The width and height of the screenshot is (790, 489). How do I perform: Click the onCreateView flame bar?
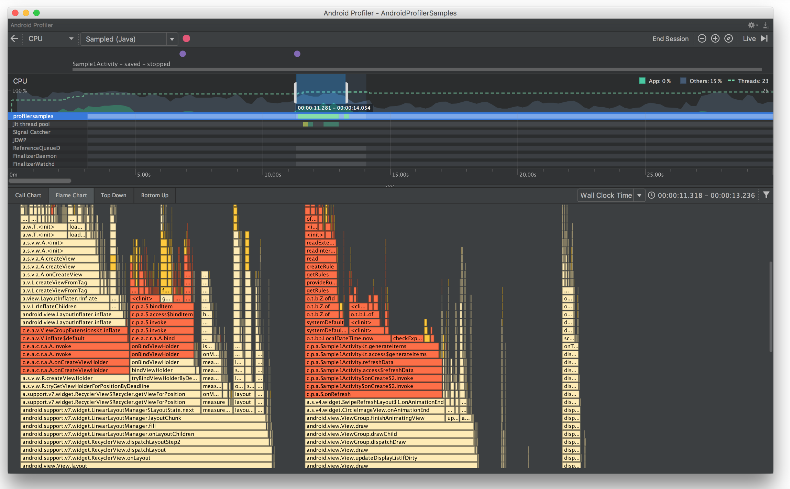[61, 274]
